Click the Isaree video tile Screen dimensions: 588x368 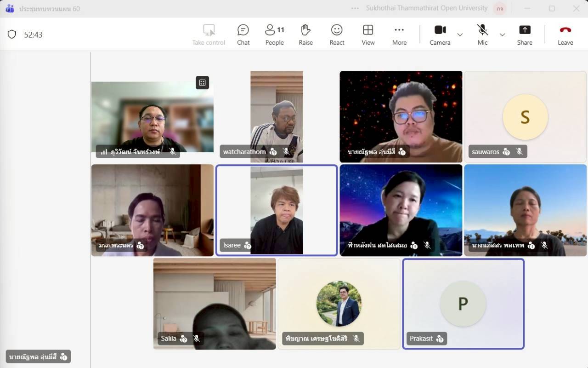click(x=277, y=210)
